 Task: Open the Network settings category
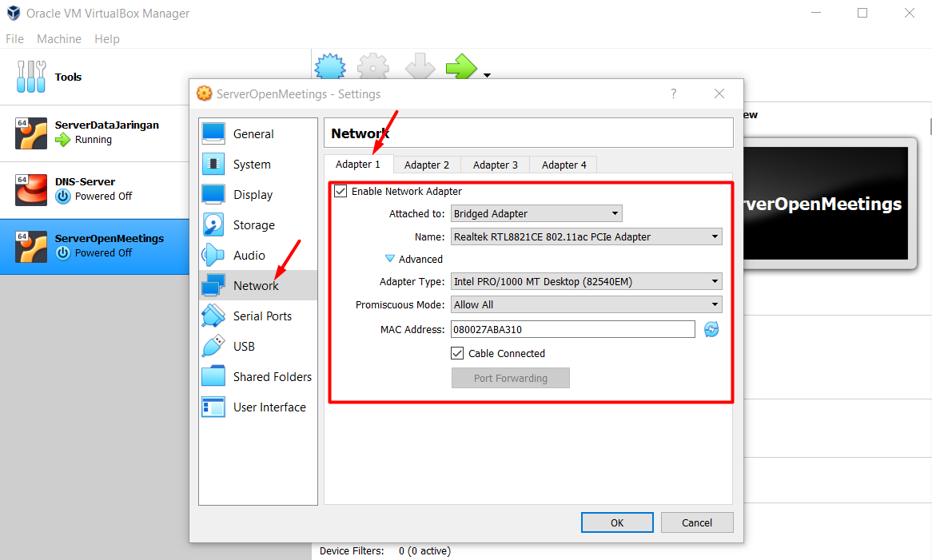[256, 285]
